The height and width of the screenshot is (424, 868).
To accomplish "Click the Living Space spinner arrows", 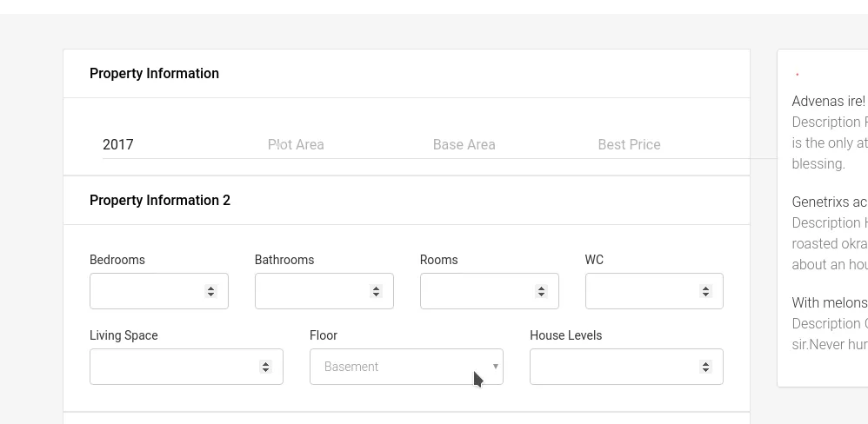I will click(x=265, y=367).
